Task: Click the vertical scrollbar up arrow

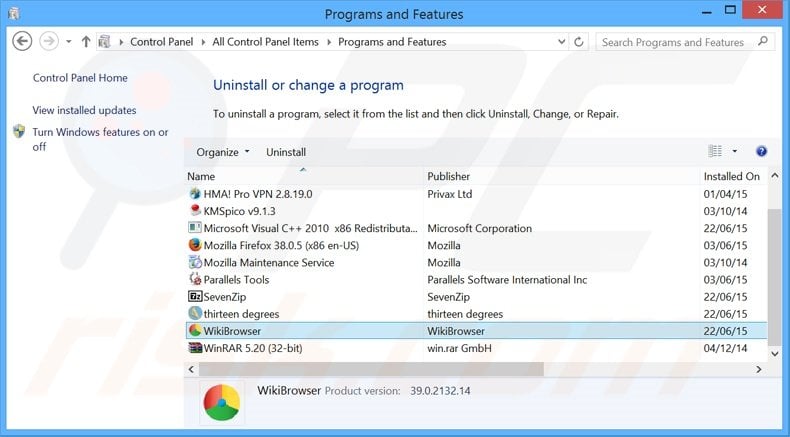Action: pyautogui.click(x=775, y=176)
